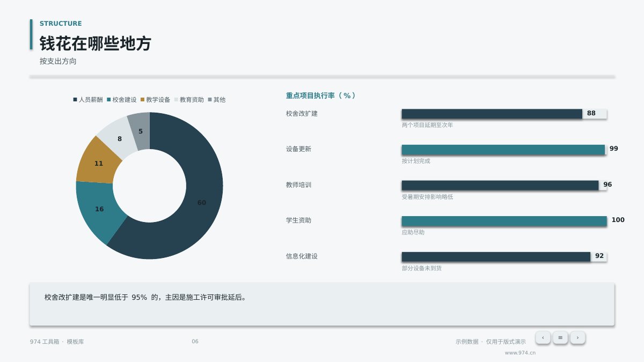This screenshot has height=362, width=644.
Task: Click the slide title 钱花在哪些地方
Action: [x=96, y=43]
